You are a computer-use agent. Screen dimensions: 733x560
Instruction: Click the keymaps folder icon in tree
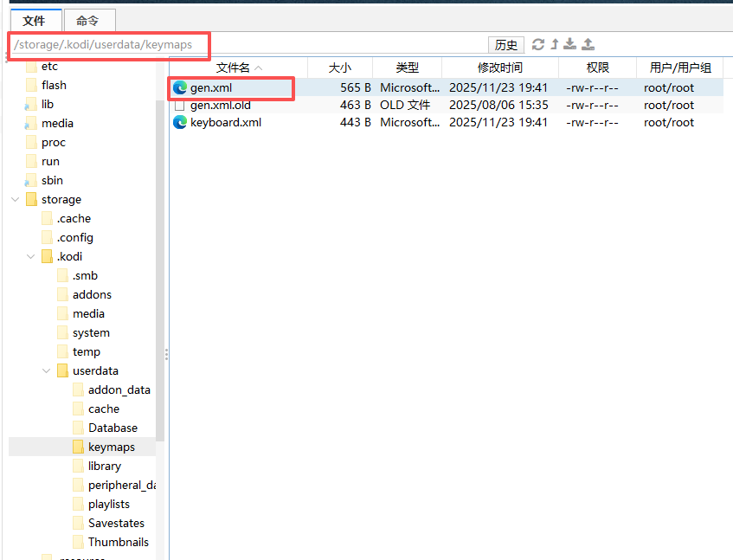[79, 447]
